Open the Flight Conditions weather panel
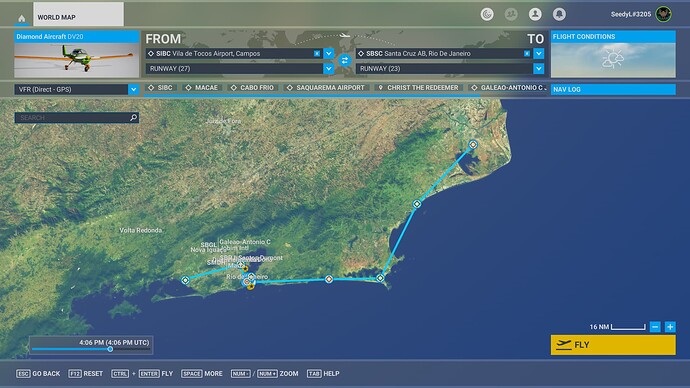 pos(613,54)
